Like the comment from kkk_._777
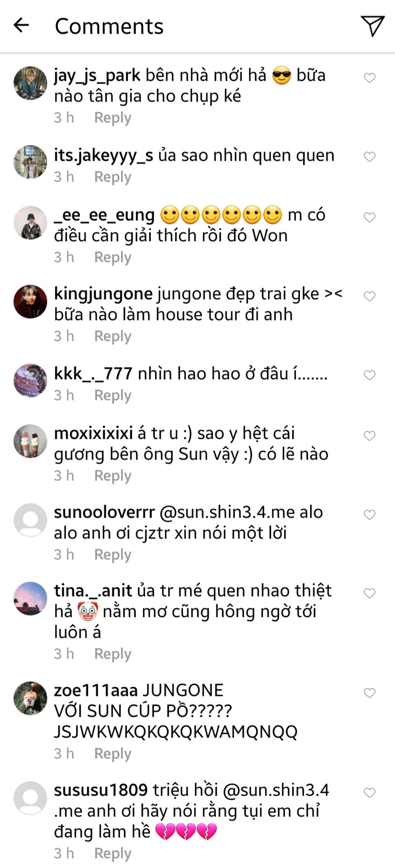Image resolution: width=395 pixels, height=868 pixels. [370, 375]
